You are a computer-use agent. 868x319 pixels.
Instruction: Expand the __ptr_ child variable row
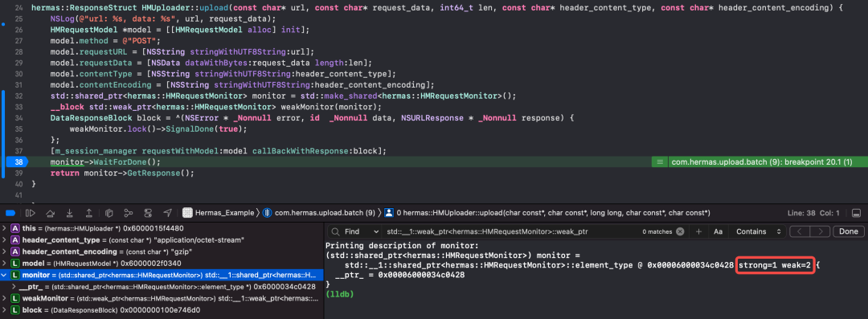pyautogui.click(x=14, y=286)
